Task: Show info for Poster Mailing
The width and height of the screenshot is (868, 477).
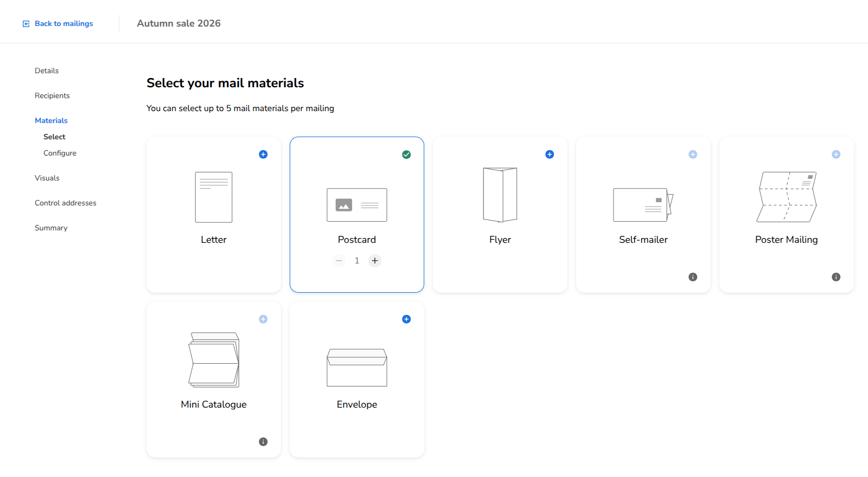Action: click(x=836, y=277)
